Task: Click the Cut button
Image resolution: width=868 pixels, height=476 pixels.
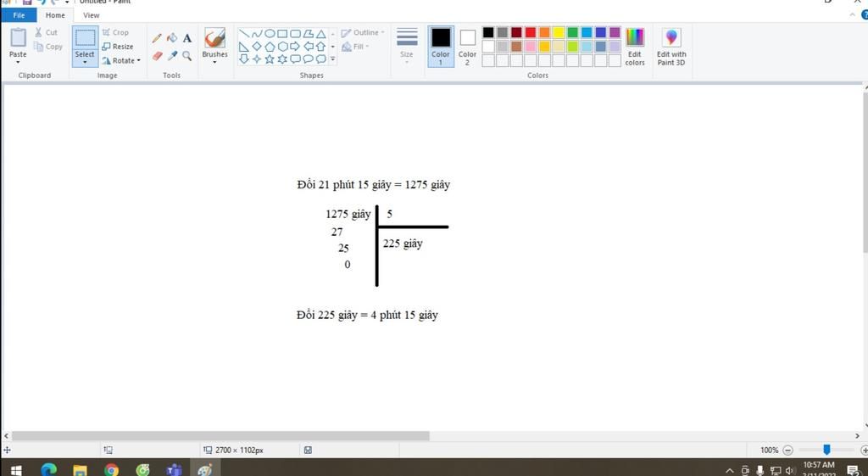Action: pos(47,33)
